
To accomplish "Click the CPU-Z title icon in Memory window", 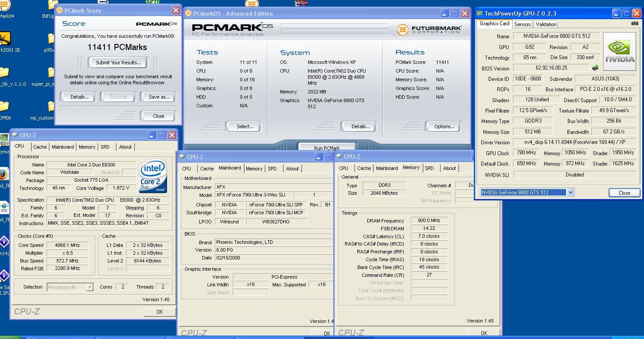I will (x=339, y=156).
